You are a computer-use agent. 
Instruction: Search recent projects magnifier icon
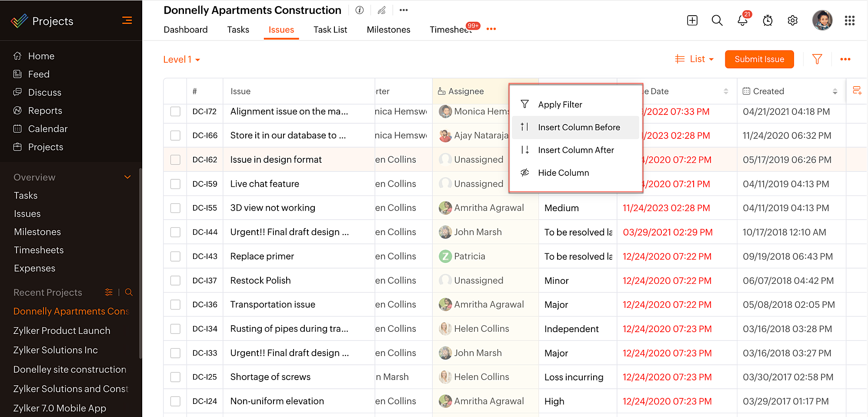click(129, 292)
